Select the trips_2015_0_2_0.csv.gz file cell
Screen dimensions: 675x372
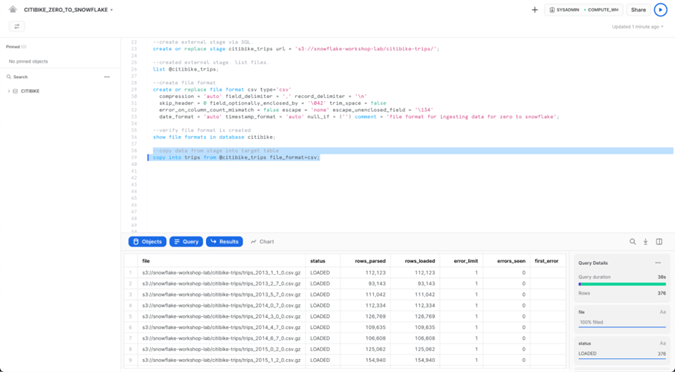point(221,349)
